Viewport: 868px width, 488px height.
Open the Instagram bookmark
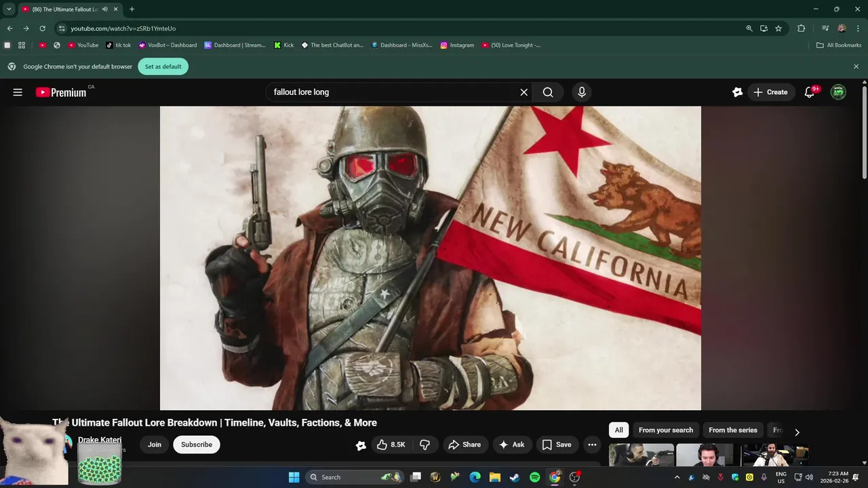[457, 45]
